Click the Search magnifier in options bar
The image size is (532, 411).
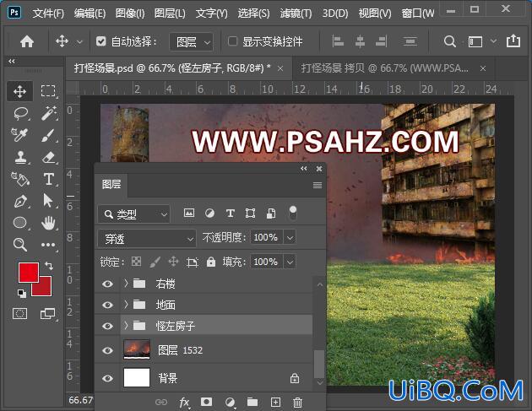(x=449, y=41)
